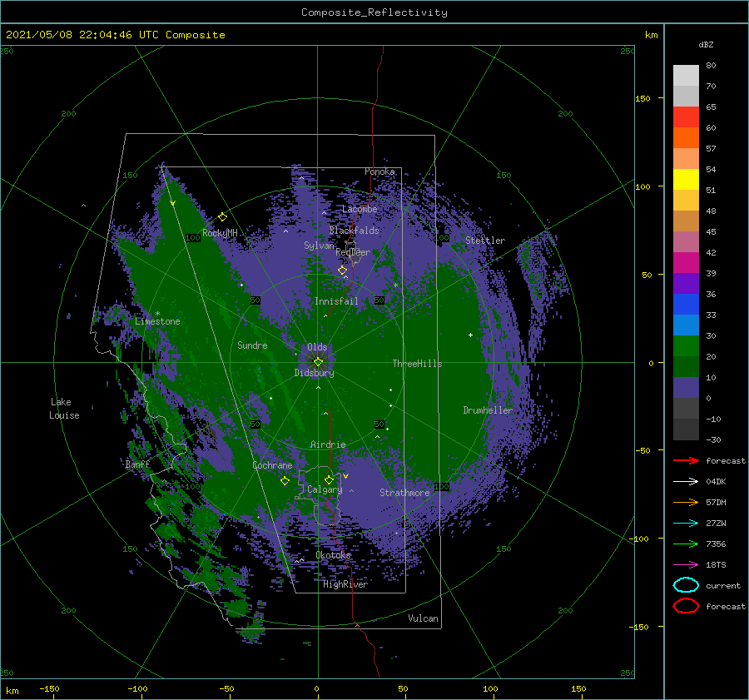Pick the yellow swatch between 54 and 51

686,179
